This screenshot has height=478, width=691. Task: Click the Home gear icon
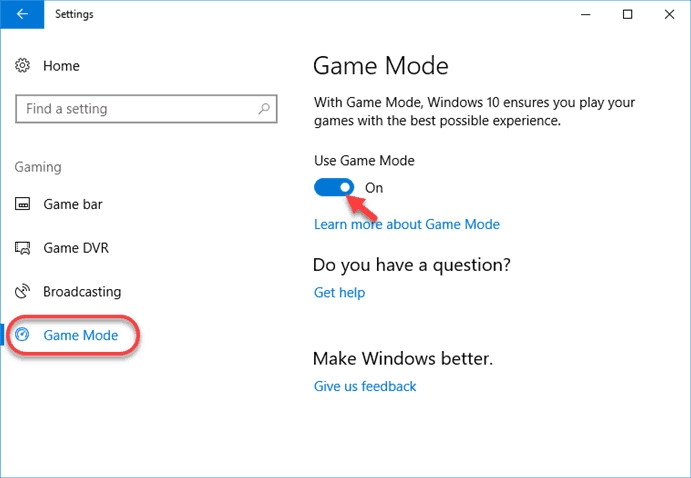[23, 66]
